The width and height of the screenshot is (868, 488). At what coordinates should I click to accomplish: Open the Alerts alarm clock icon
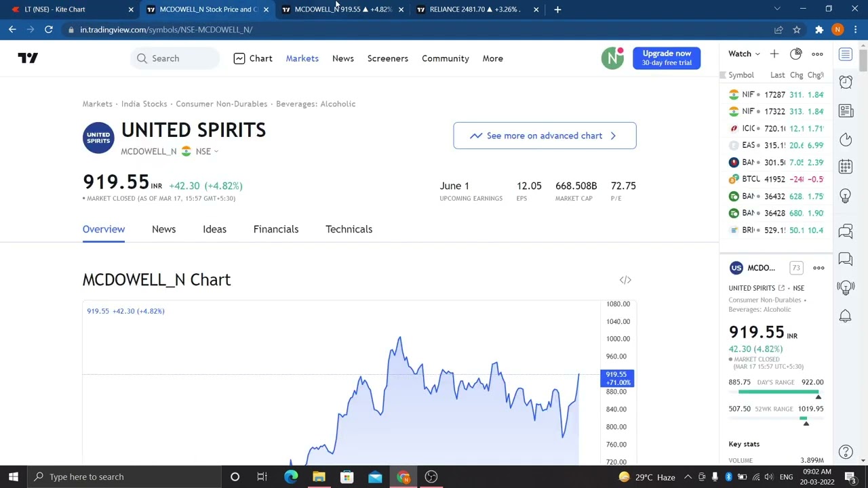[846, 82]
